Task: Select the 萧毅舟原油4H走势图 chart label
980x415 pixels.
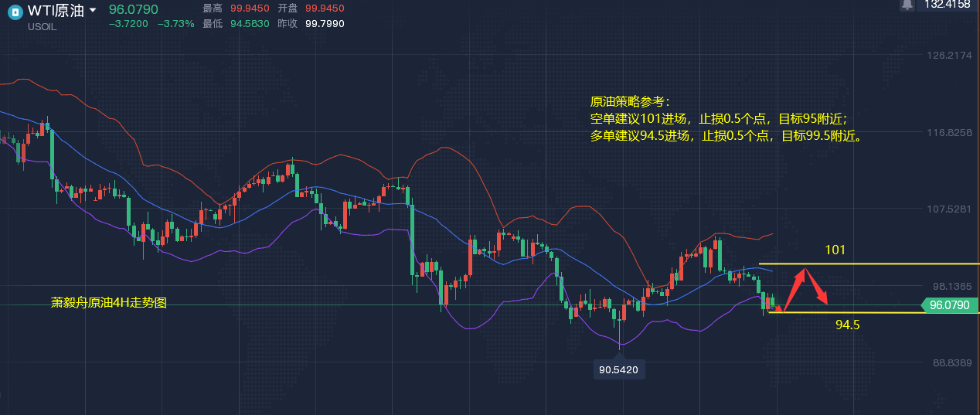Action: (x=108, y=304)
